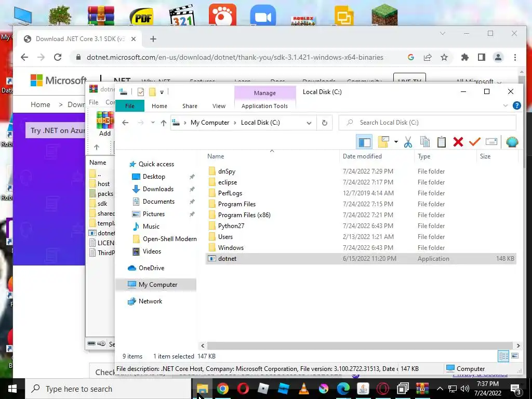Open the View ribbon tab
The width and height of the screenshot is (532, 399).
219,106
